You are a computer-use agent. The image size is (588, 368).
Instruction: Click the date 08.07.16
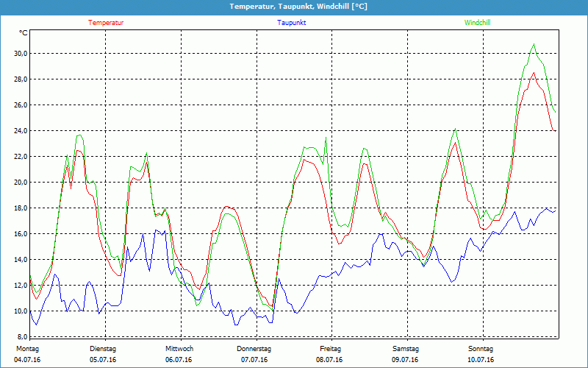(x=329, y=360)
